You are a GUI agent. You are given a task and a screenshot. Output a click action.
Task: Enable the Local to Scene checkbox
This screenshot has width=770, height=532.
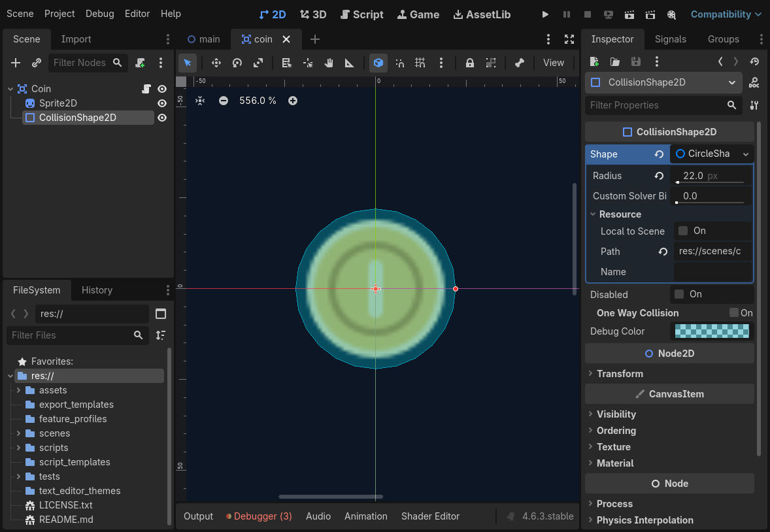click(x=683, y=231)
